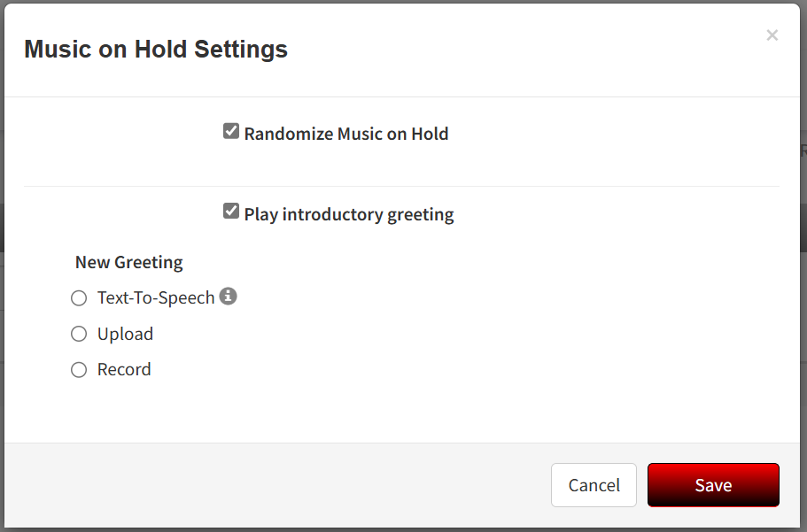This screenshot has width=807, height=532.
Task: Pick the Record radio button
Action: point(79,369)
